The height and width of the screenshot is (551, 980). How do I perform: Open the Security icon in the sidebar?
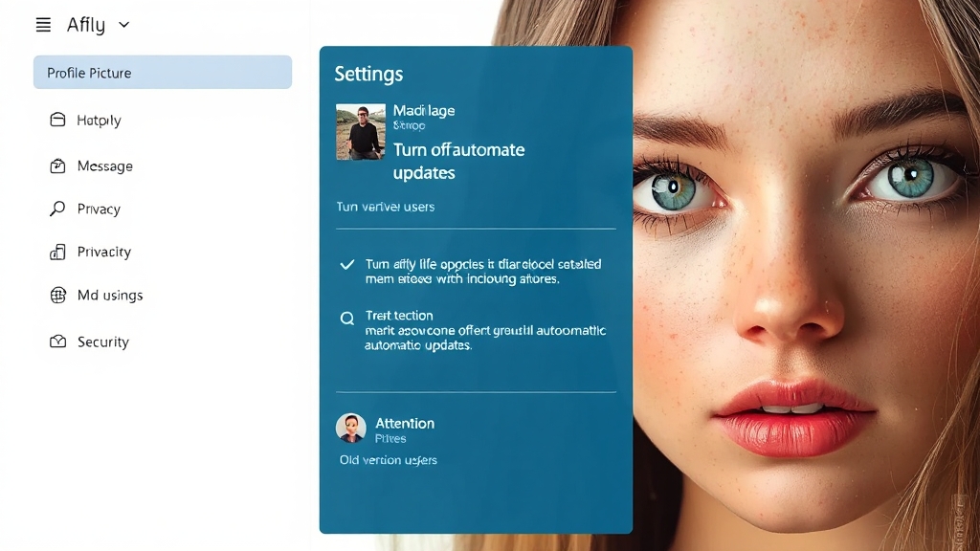point(57,342)
